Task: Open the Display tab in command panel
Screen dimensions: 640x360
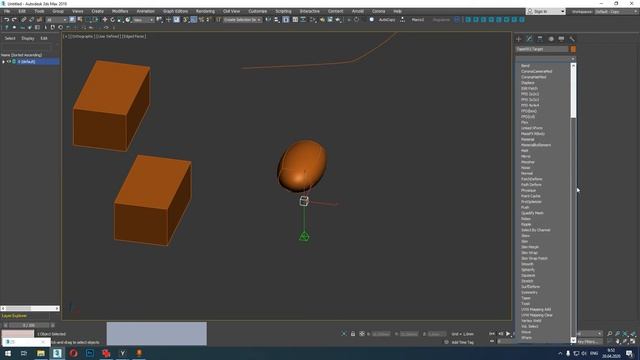Action: pos(561,39)
